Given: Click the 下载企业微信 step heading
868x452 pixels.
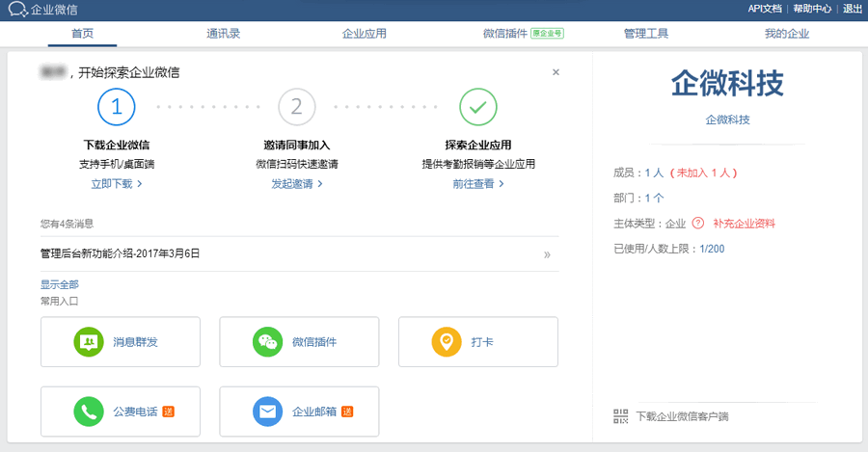Looking at the screenshot, I should 117,145.
